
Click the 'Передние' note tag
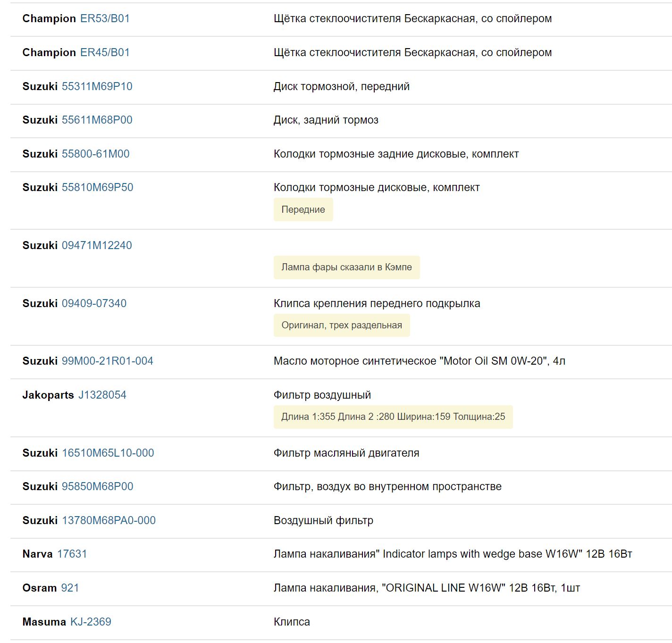[x=303, y=209]
